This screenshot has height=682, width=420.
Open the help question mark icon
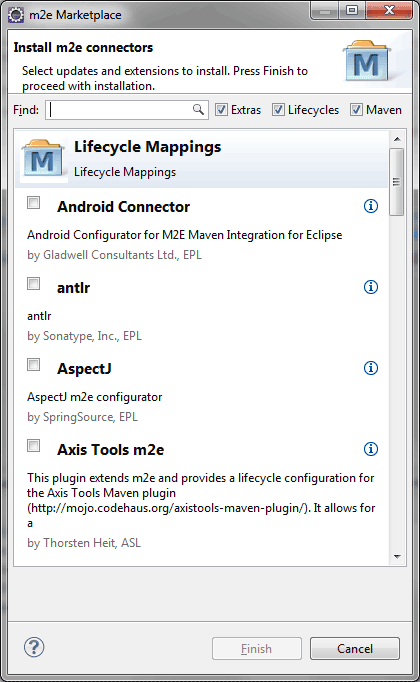point(34,647)
